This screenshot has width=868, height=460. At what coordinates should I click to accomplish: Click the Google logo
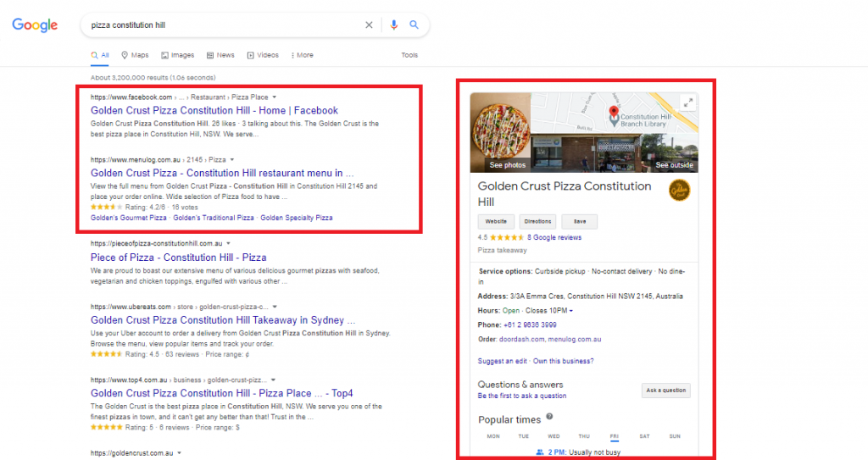(x=35, y=25)
